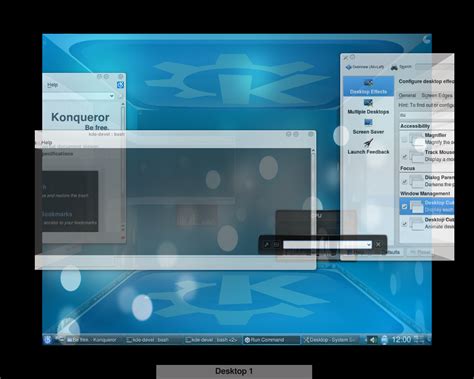Select the Magnifier effect row text
The height and width of the screenshot is (379, 474).
click(439, 139)
